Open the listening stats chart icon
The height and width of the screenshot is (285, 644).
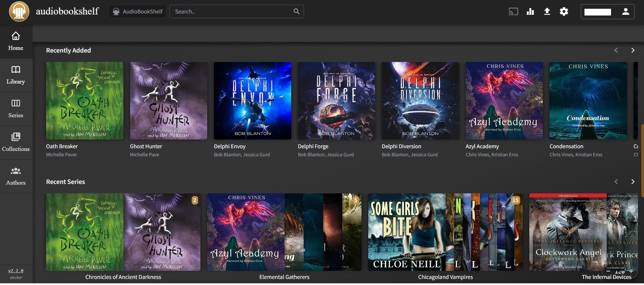pyautogui.click(x=530, y=12)
